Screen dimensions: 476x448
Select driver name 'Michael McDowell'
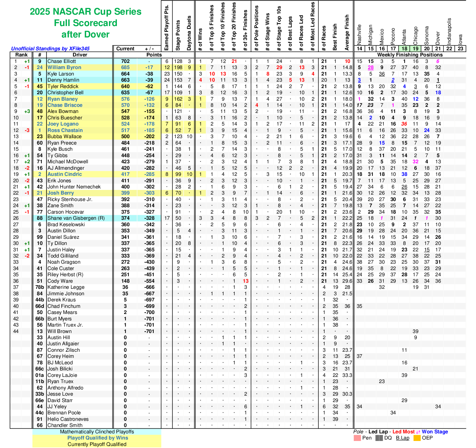tap(68, 162)
